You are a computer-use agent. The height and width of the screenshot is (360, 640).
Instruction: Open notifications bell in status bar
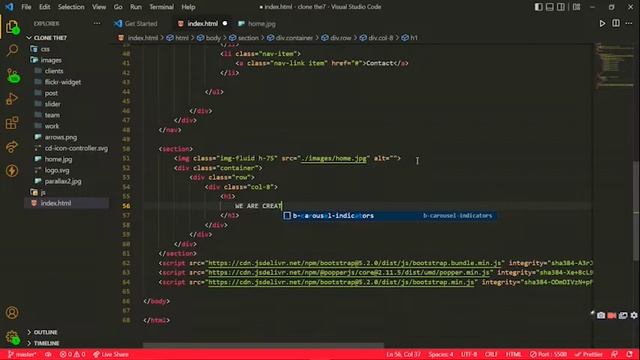pyautogui.click(x=629, y=354)
